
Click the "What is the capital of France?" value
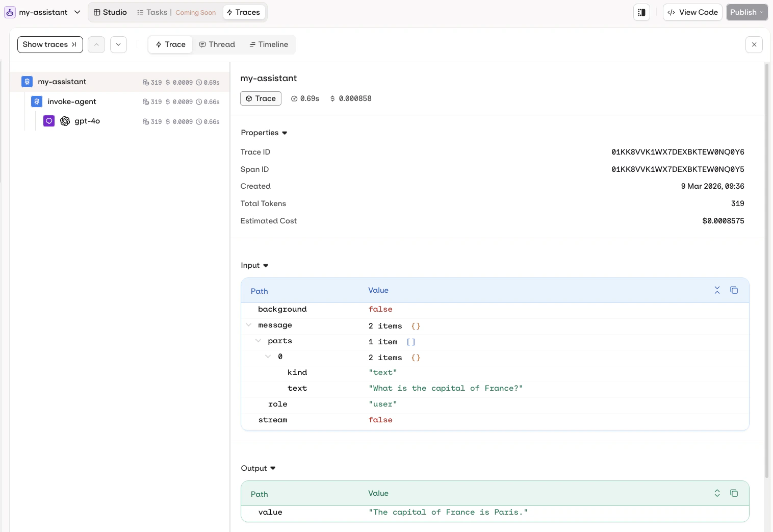pos(446,388)
